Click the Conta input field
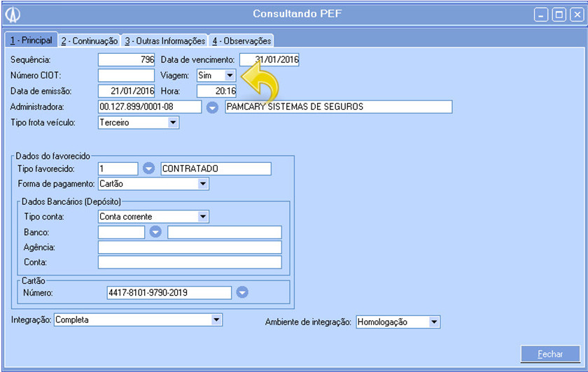Viewport: 588px width, 372px height. (189, 263)
